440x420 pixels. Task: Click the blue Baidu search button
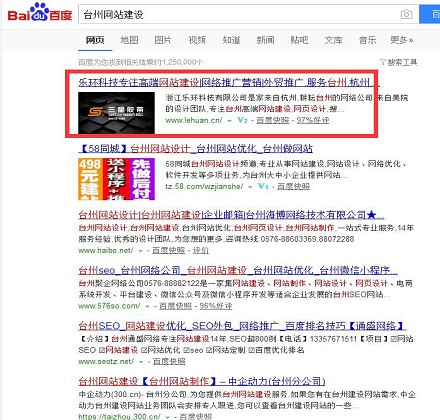coord(430,14)
